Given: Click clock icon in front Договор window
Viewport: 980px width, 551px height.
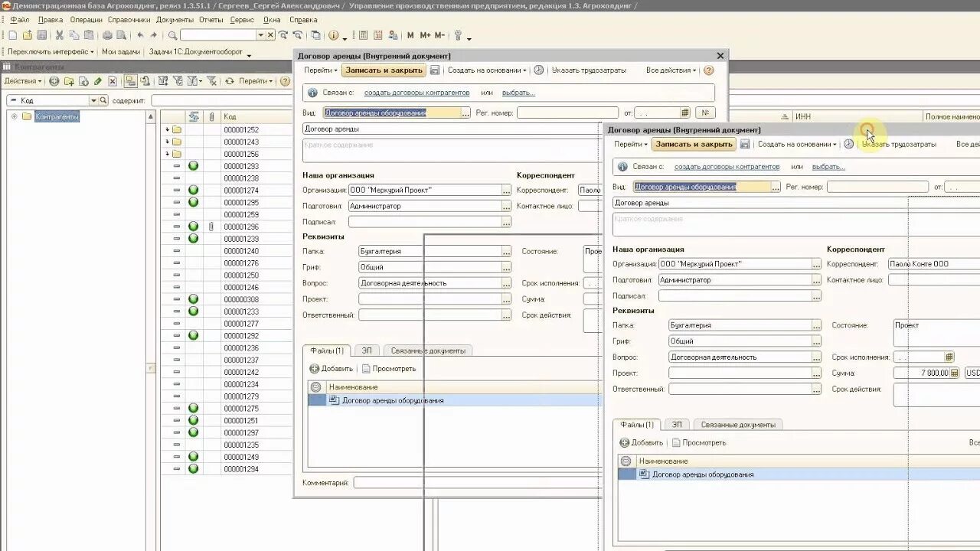Looking at the screenshot, I should 848,144.
